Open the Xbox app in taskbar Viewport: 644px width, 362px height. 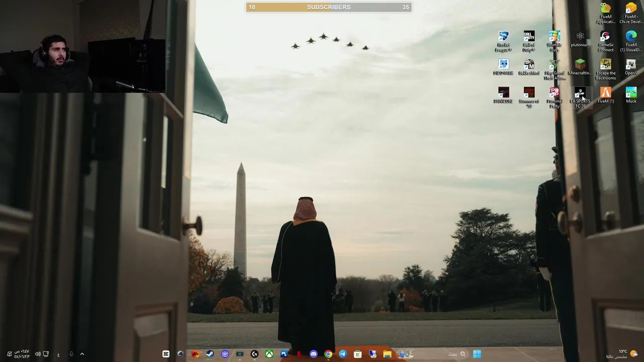tap(269, 354)
